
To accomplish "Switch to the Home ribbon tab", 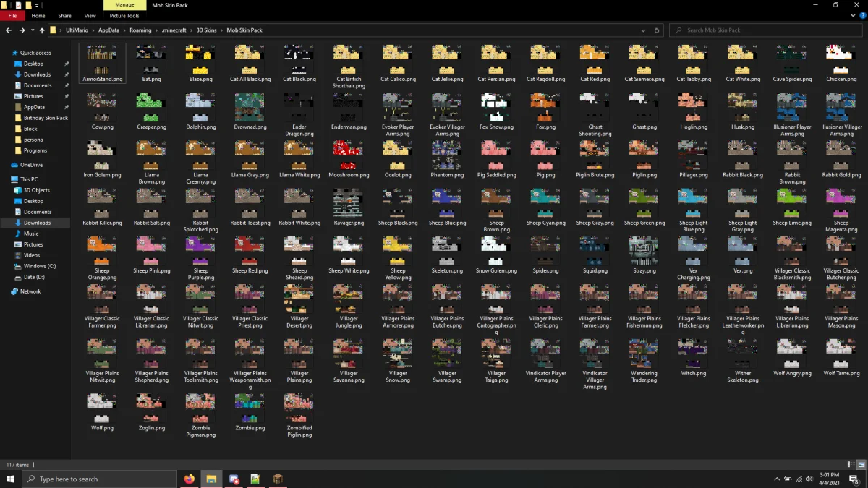I will point(38,15).
